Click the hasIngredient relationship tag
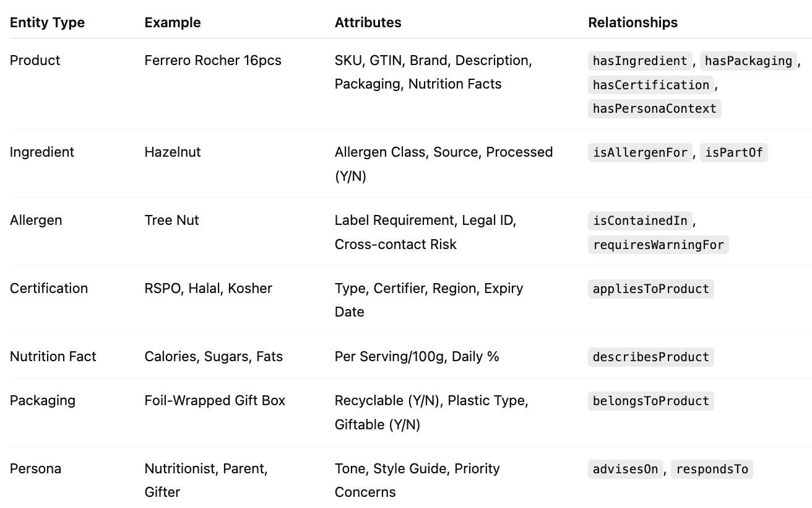 pos(640,61)
